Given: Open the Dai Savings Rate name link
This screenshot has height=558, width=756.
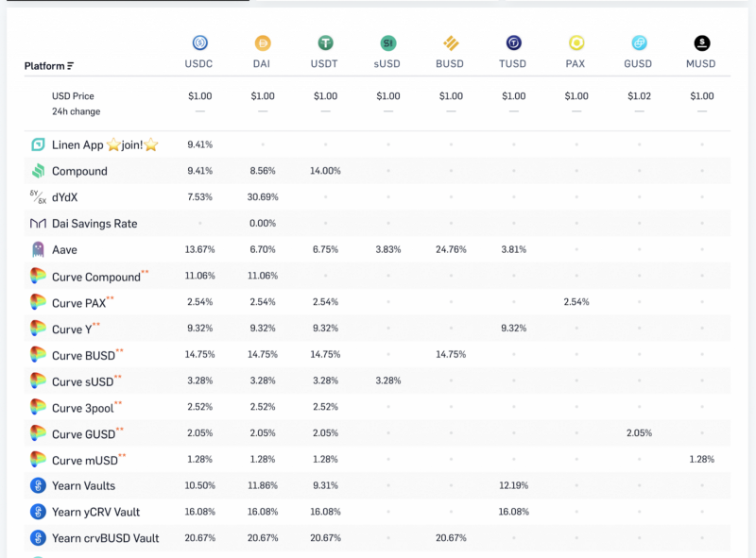Looking at the screenshot, I should 94,224.
